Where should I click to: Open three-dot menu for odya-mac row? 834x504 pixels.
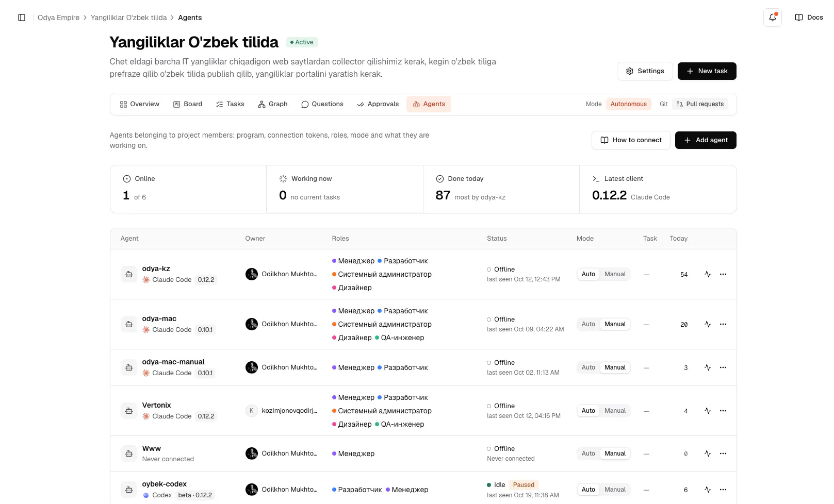click(723, 324)
